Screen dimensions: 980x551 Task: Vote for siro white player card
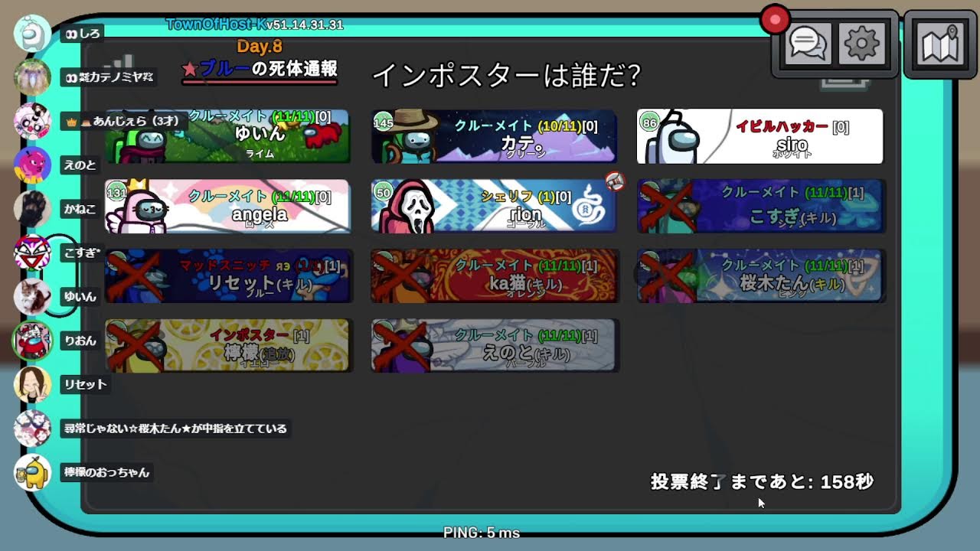click(x=759, y=136)
